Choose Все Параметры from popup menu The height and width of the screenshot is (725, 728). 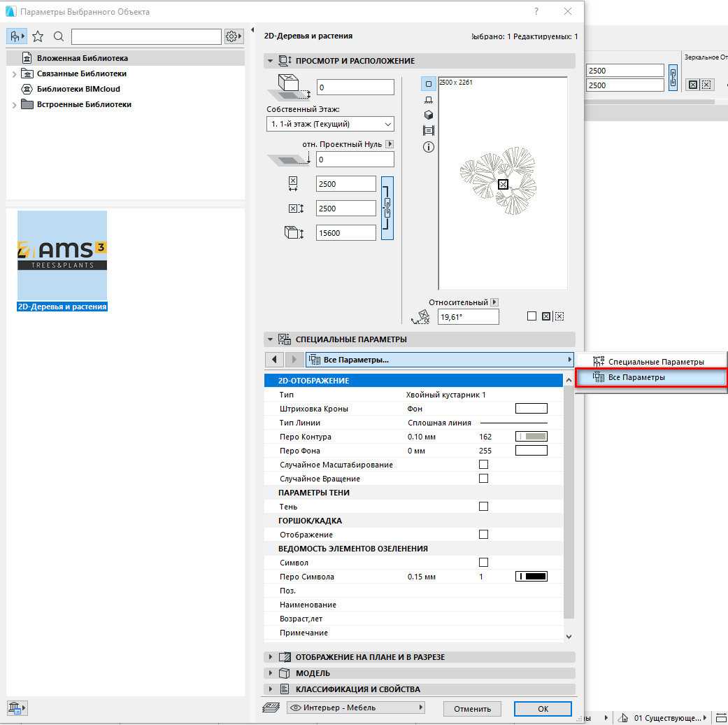650,377
